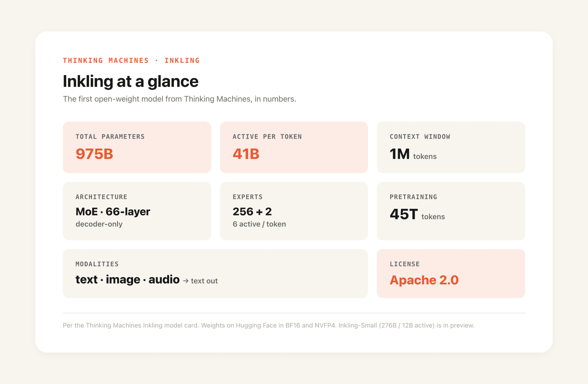Click the 'THINKING MACHINES · INKLING' eyebrow label
The width and height of the screenshot is (588, 384).
point(131,60)
